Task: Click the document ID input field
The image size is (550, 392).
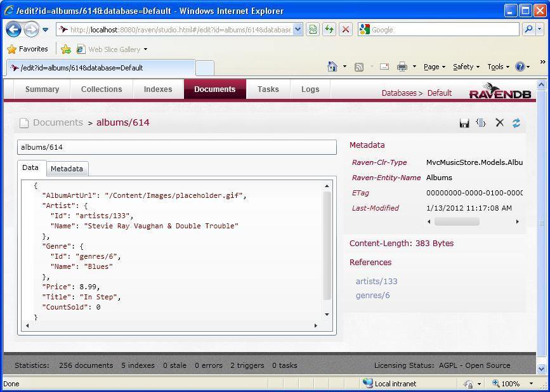Action: click(176, 147)
